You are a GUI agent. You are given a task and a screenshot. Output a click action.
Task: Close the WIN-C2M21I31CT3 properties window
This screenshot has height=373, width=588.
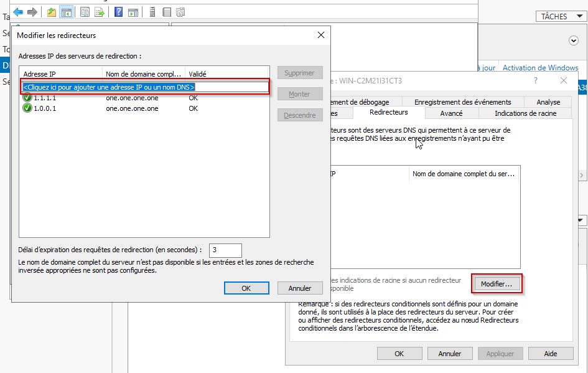(x=564, y=80)
